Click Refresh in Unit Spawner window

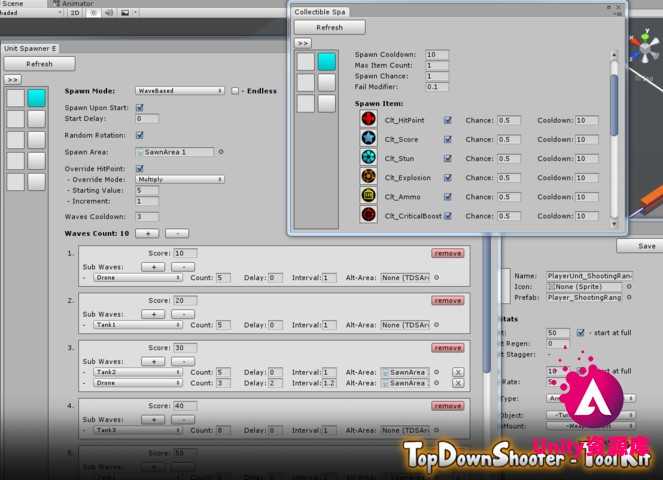(x=40, y=64)
